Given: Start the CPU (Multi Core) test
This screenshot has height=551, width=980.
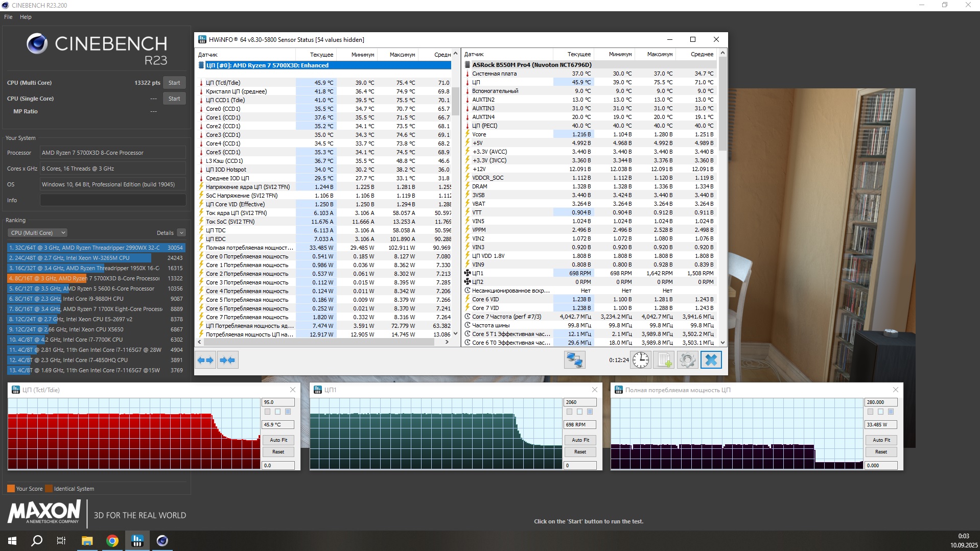Looking at the screenshot, I should coord(174,83).
